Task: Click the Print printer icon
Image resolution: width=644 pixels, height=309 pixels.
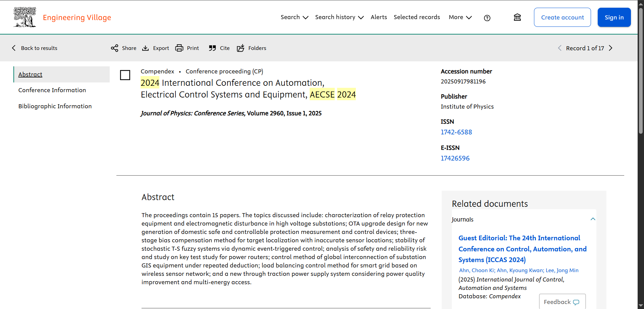Action: point(179,48)
